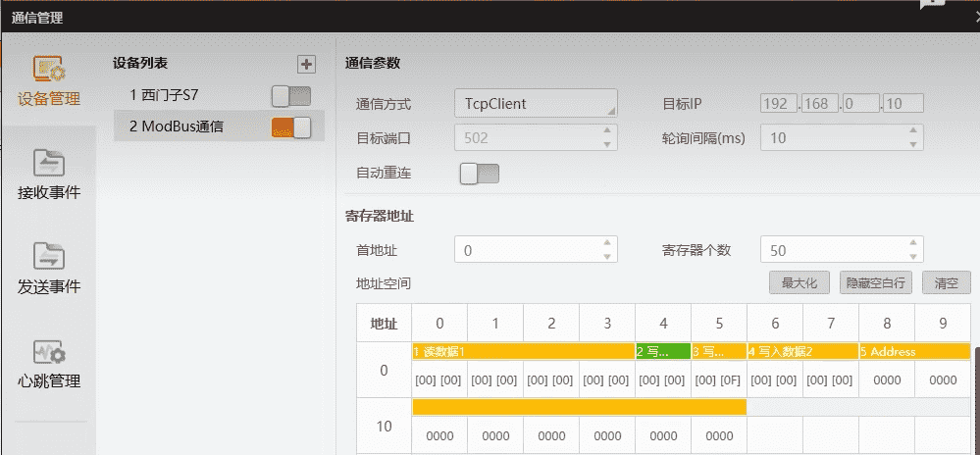This screenshot has height=455, width=980.
Task: Increase the 轮询间隔 value with up arrow
Action: click(x=914, y=132)
